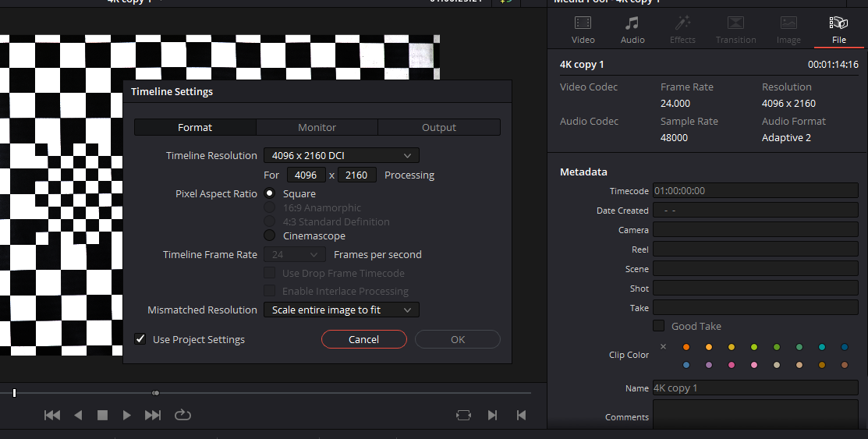Expand the Mismatched Resolution dropdown
Image resolution: width=868 pixels, height=439 pixels.
click(341, 310)
